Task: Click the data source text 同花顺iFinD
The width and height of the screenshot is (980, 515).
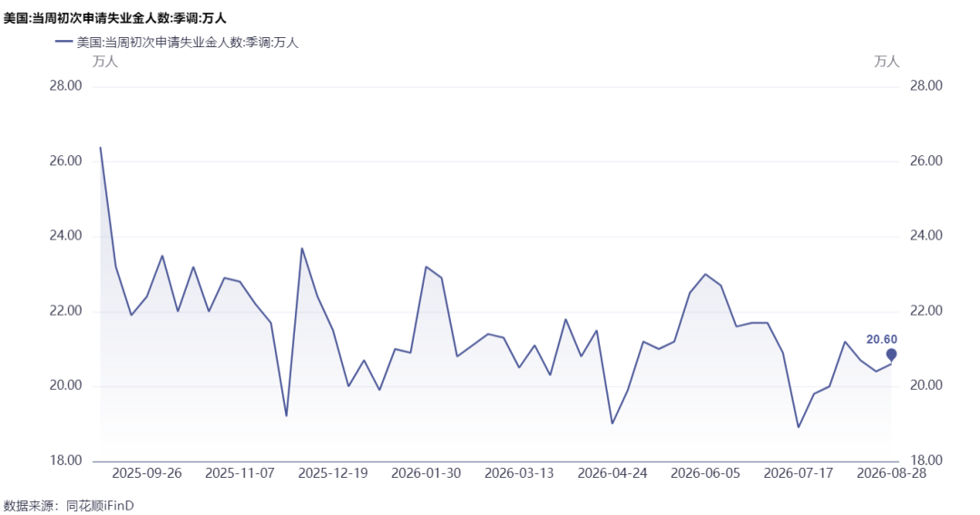Action: (100, 506)
